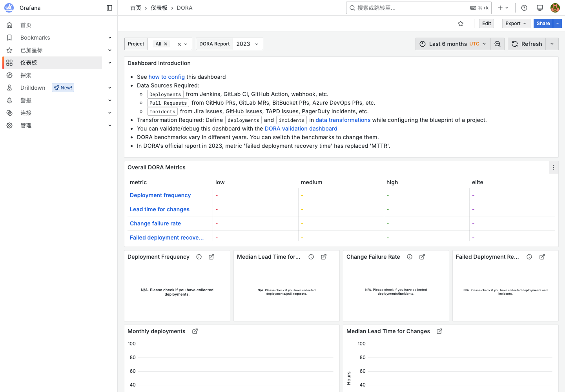Open the Share options dropdown arrow
Viewport: 565px width, 392px height.
point(558,24)
